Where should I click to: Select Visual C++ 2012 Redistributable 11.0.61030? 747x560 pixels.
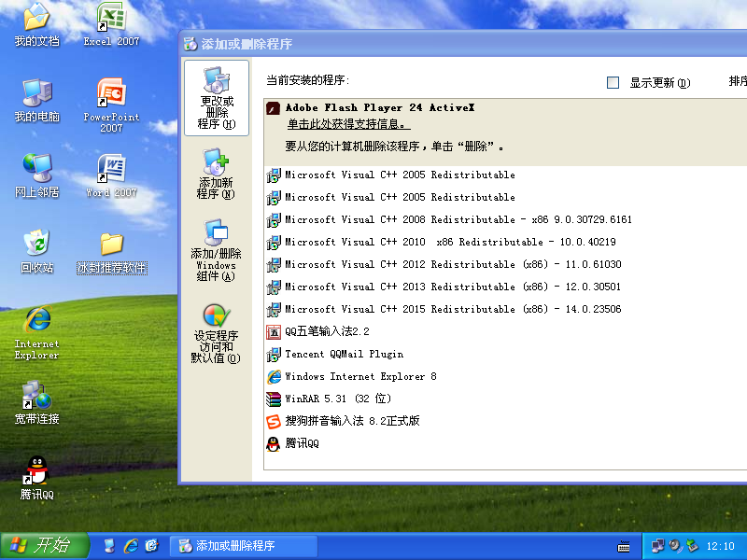click(x=505, y=265)
